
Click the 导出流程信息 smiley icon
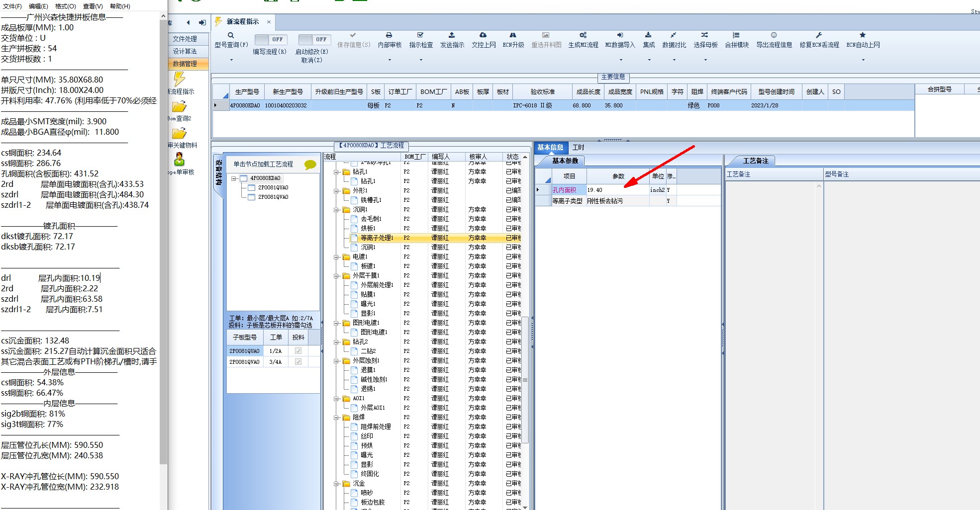(x=774, y=35)
